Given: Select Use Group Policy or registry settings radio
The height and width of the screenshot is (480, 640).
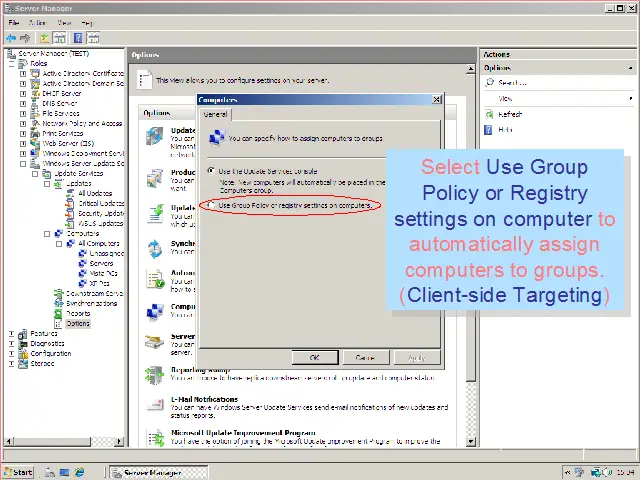Looking at the screenshot, I should tap(211, 205).
